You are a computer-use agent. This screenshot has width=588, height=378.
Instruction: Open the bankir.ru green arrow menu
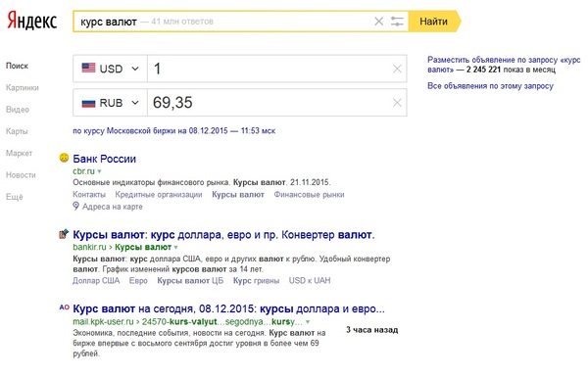[x=175, y=247]
